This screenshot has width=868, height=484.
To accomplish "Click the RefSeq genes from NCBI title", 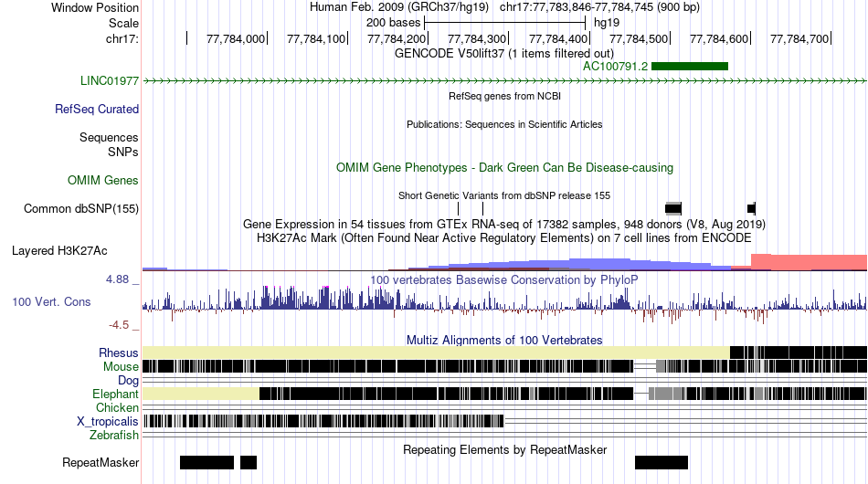I will tap(505, 96).
